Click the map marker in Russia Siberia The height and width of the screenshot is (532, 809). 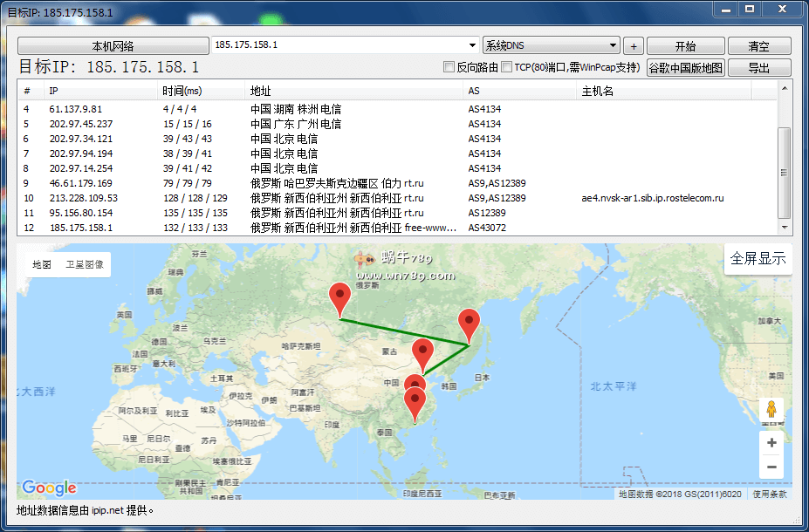click(x=339, y=299)
